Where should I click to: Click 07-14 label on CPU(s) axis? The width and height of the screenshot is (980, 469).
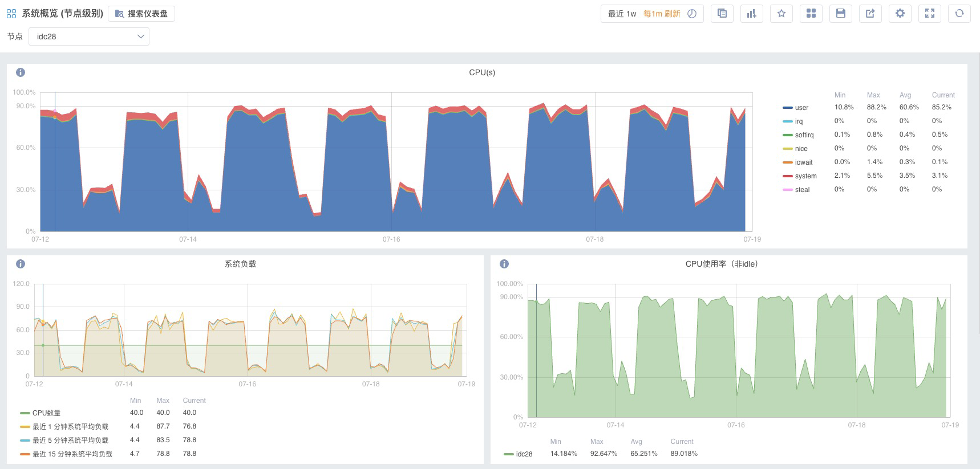(x=188, y=239)
